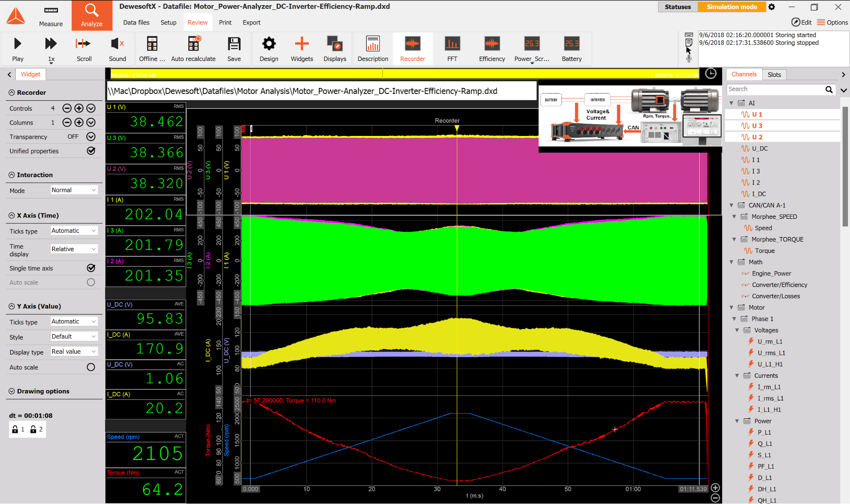Click Auto recalculate icon
Screen dimensions: 850x504
(193, 44)
